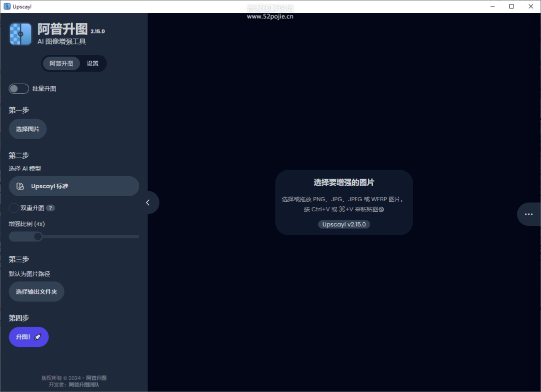Click the 第四步 step heading

click(x=19, y=318)
